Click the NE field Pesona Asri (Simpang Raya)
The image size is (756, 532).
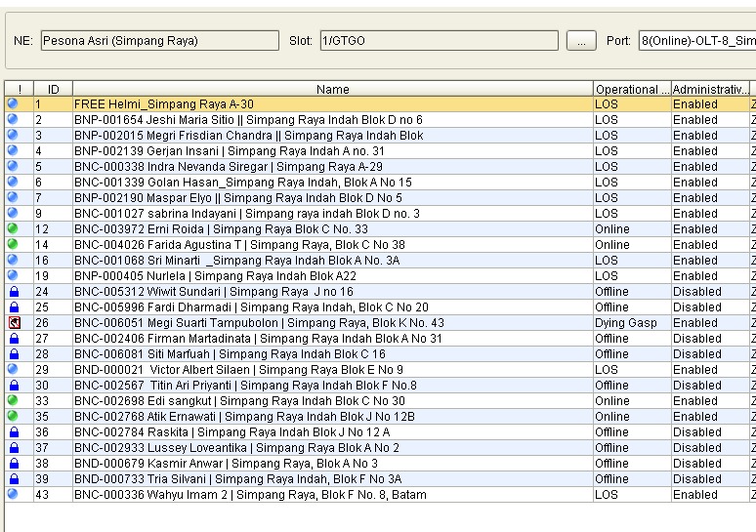click(x=159, y=41)
